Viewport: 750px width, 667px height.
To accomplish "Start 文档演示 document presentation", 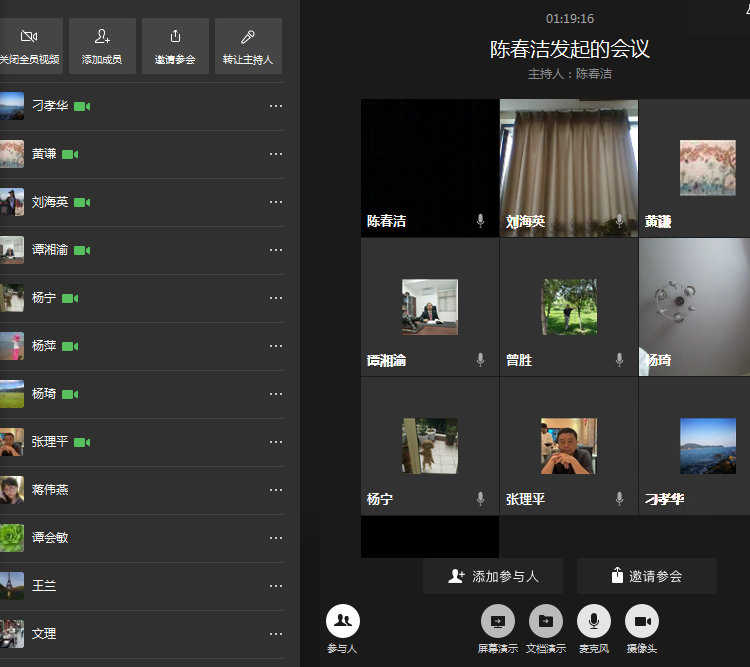I will click(546, 621).
